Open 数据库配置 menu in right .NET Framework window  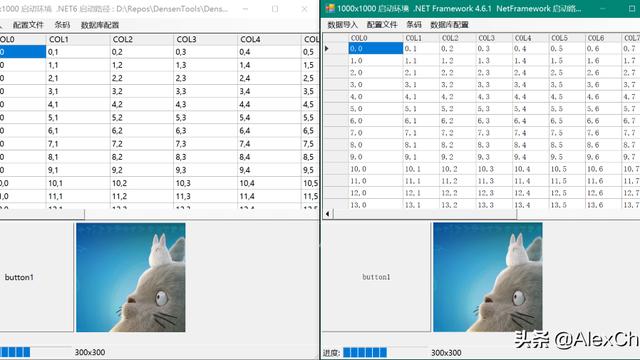coord(449,25)
